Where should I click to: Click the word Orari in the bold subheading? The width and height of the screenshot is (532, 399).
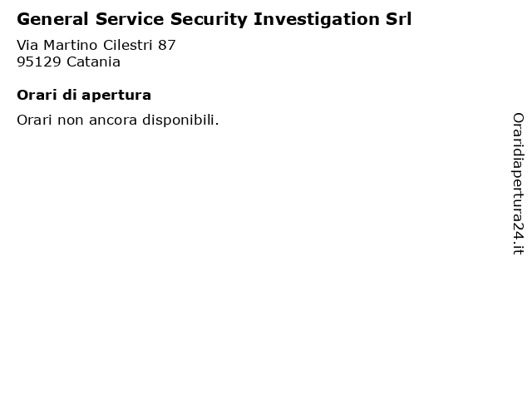click(x=37, y=96)
